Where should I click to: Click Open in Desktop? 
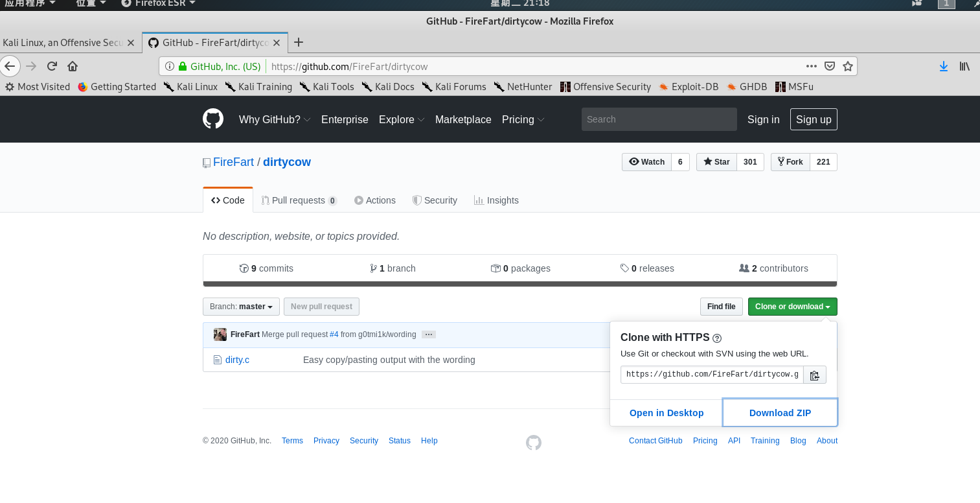(667, 413)
